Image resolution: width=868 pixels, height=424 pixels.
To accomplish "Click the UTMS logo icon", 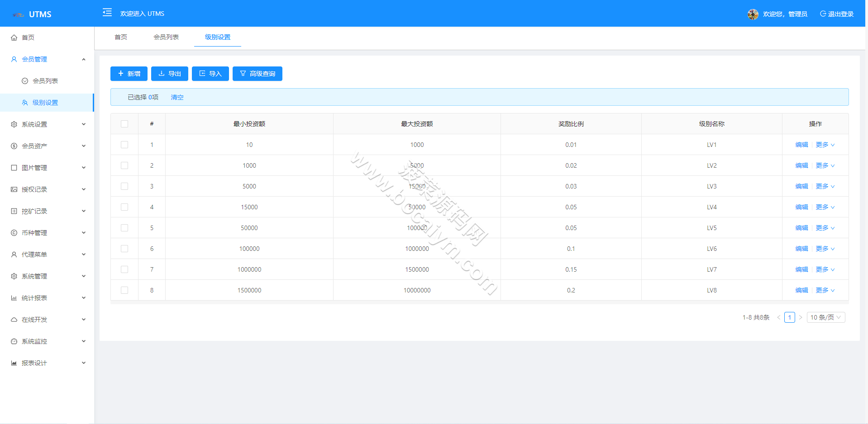I will pyautogui.click(x=18, y=15).
